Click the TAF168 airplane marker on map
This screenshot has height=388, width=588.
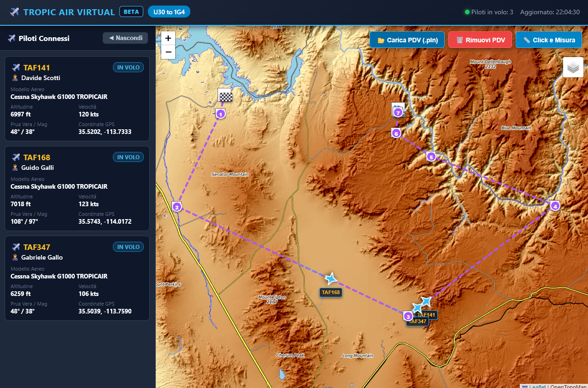(330, 278)
